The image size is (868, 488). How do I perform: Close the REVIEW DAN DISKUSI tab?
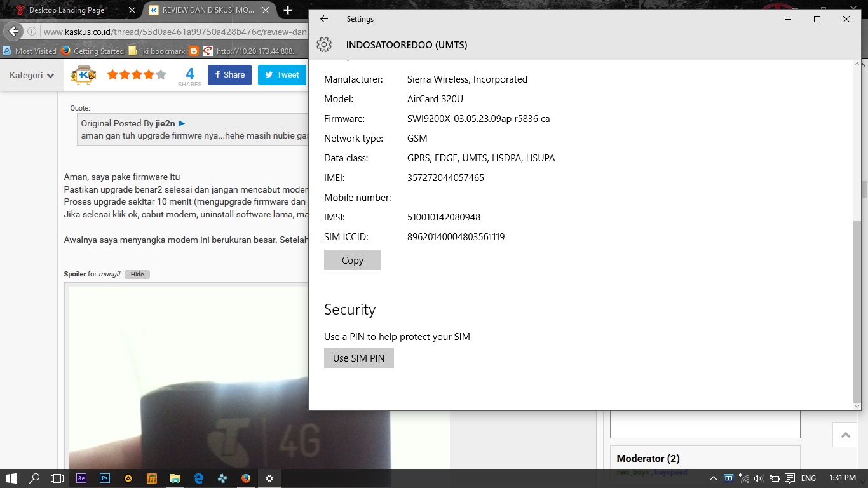pos(266,10)
